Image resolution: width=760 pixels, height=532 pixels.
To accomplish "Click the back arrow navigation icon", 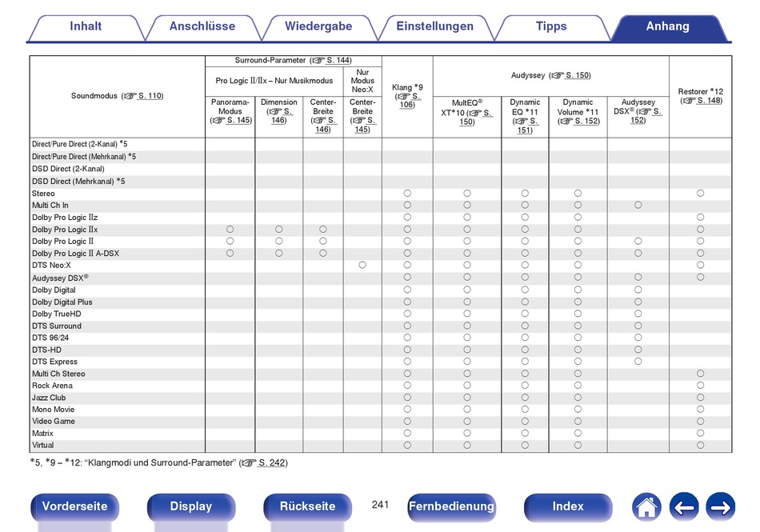I will [684, 507].
